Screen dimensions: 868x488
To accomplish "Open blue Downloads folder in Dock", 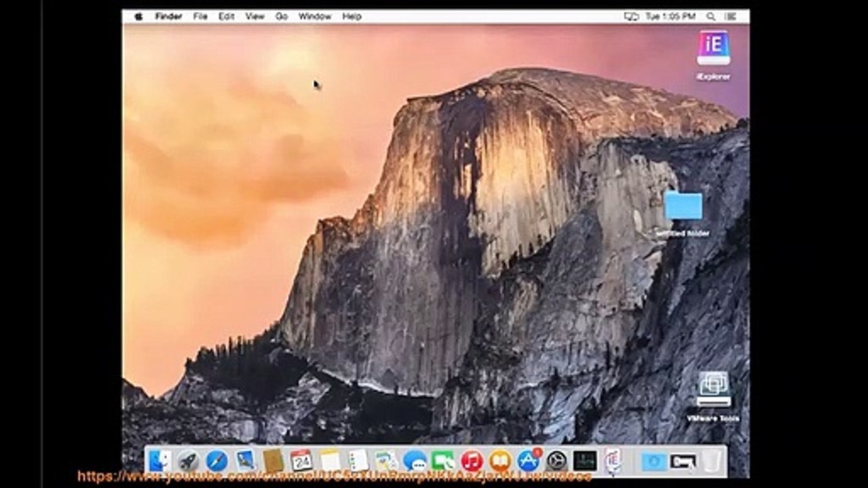I will [x=654, y=462].
